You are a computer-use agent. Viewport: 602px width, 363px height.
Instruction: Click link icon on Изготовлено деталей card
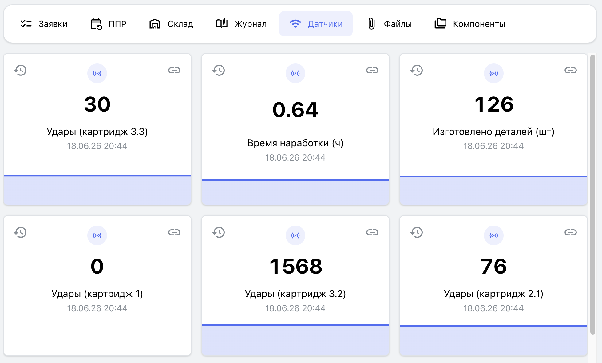point(571,70)
